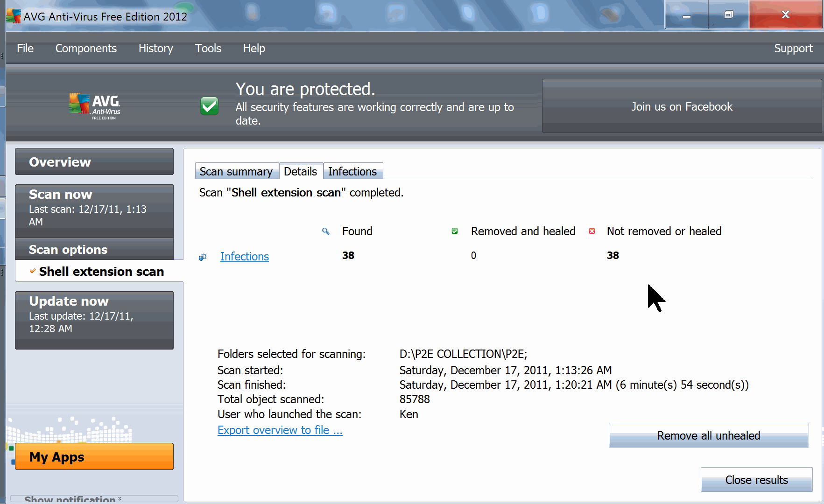This screenshot has width=824, height=504.
Task: Start a scan with Scan now
Action: 94,210
